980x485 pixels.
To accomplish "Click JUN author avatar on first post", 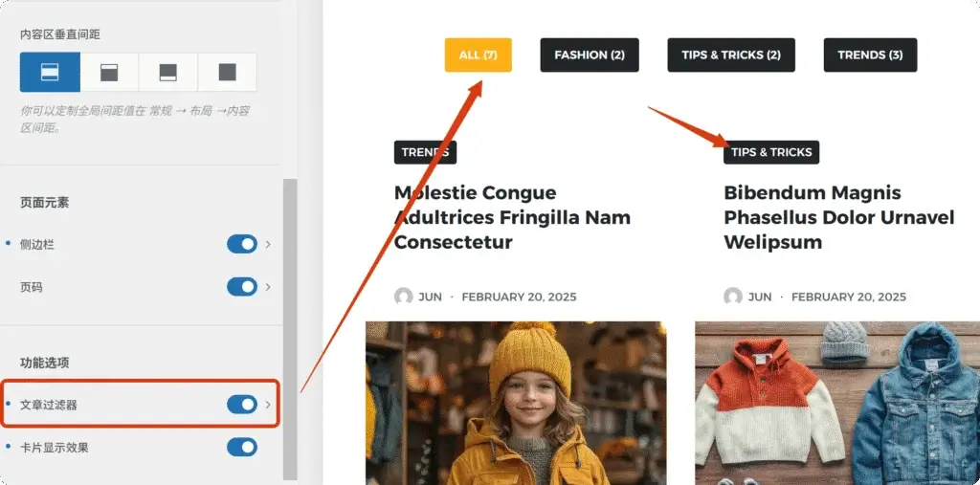I will tap(404, 297).
